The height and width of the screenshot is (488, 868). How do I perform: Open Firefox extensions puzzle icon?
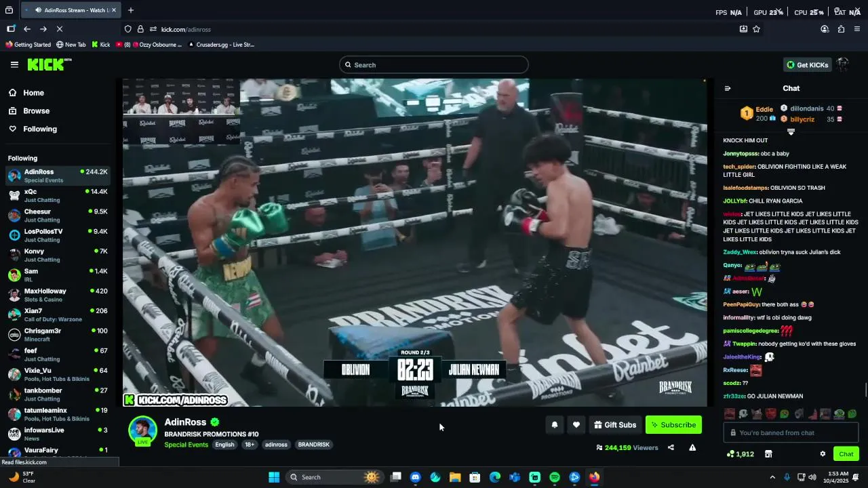point(841,29)
